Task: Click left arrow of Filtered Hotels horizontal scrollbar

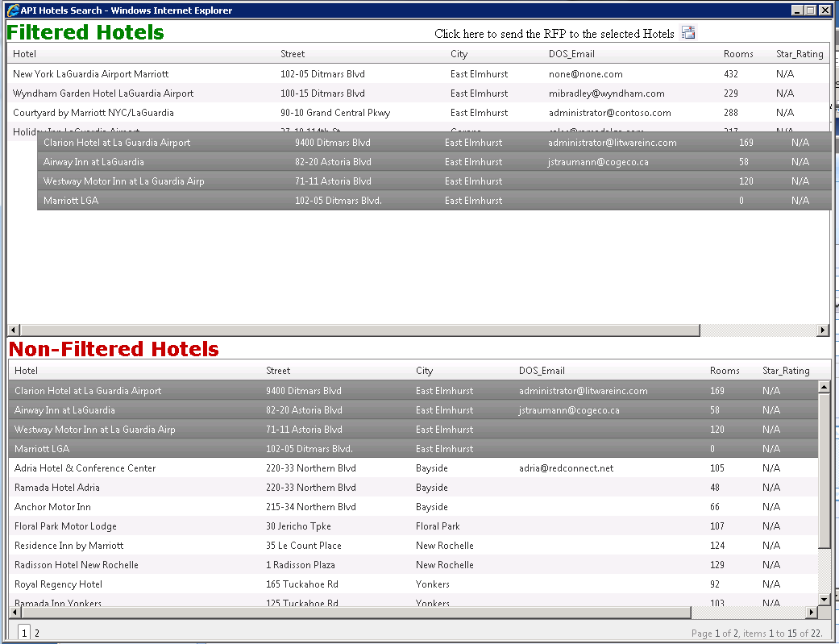Action: (x=14, y=330)
